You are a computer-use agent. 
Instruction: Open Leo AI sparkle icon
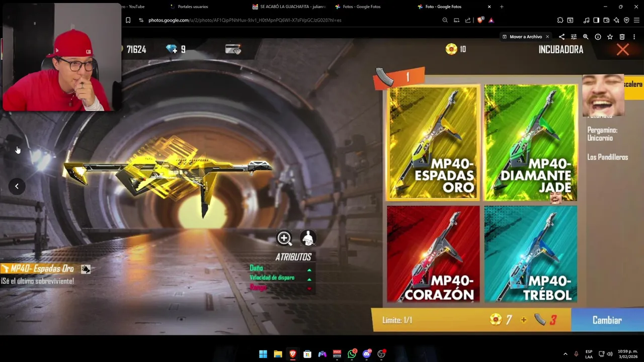616,20
